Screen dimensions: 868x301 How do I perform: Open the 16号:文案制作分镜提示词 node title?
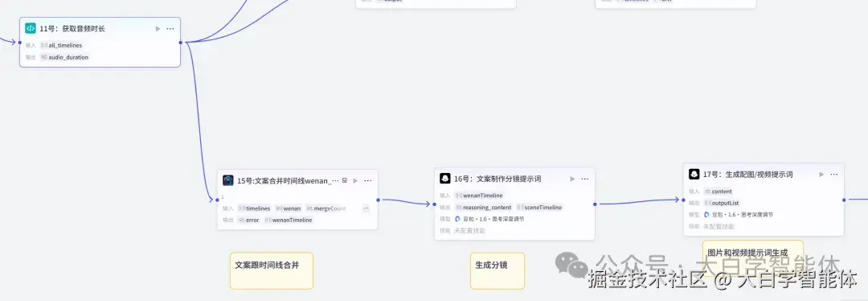tap(497, 179)
